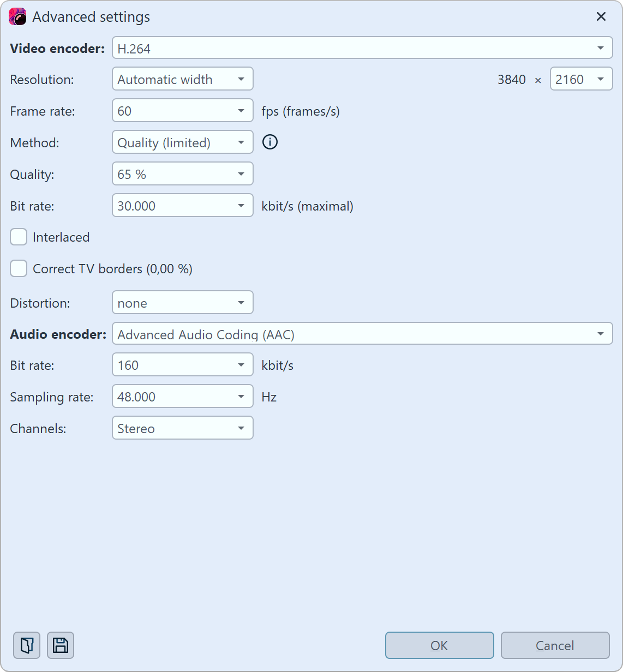The width and height of the screenshot is (623, 672).
Task: Save current settings as a profile
Action: (60, 645)
